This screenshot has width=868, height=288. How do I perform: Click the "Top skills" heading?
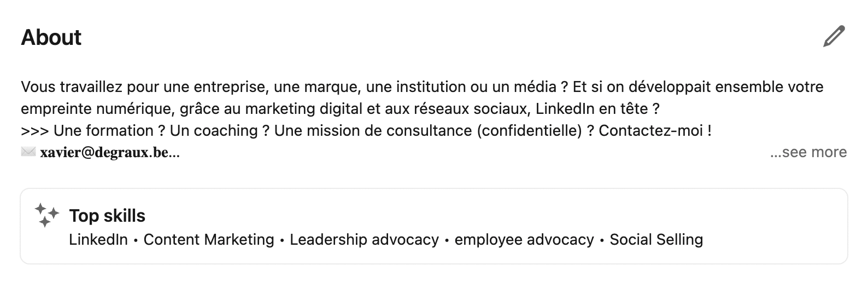click(107, 216)
